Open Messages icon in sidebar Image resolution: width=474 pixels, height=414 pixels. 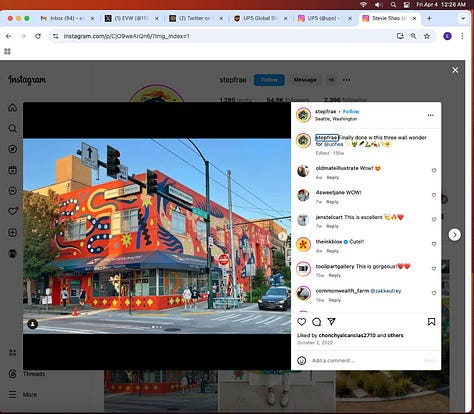point(13,191)
